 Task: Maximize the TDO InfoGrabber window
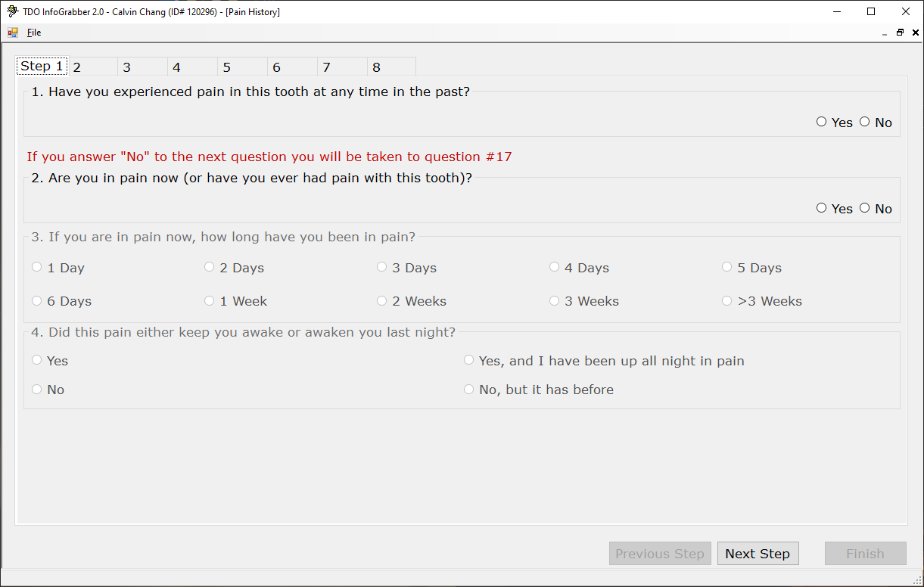[871, 11]
